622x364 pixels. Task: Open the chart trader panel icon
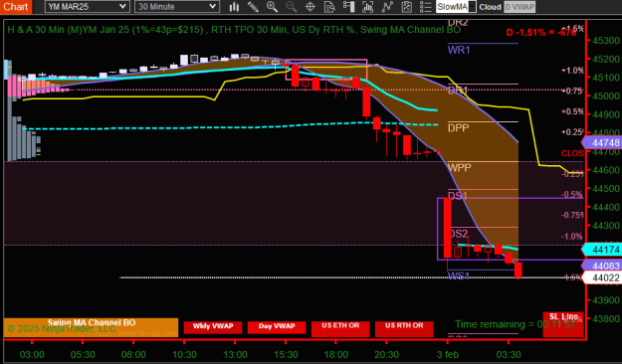tap(348, 7)
